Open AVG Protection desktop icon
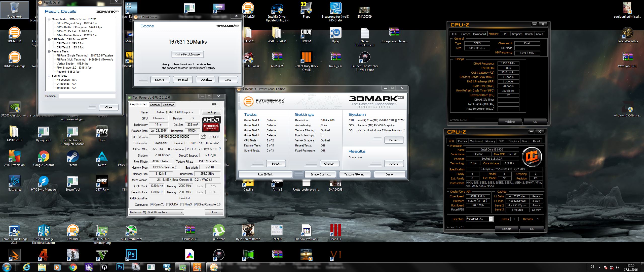Viewport: 644px width, 272px height. [x=14, y=158]
